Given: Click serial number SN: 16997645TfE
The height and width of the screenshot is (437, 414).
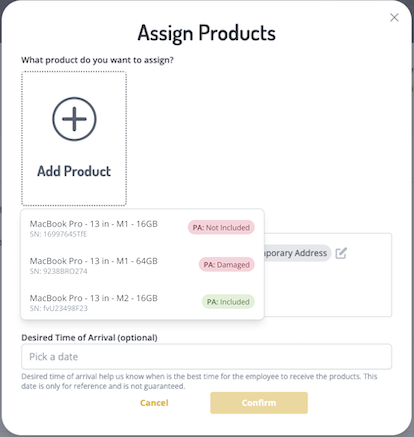Looking at the screenshot, I should point(58,234).
